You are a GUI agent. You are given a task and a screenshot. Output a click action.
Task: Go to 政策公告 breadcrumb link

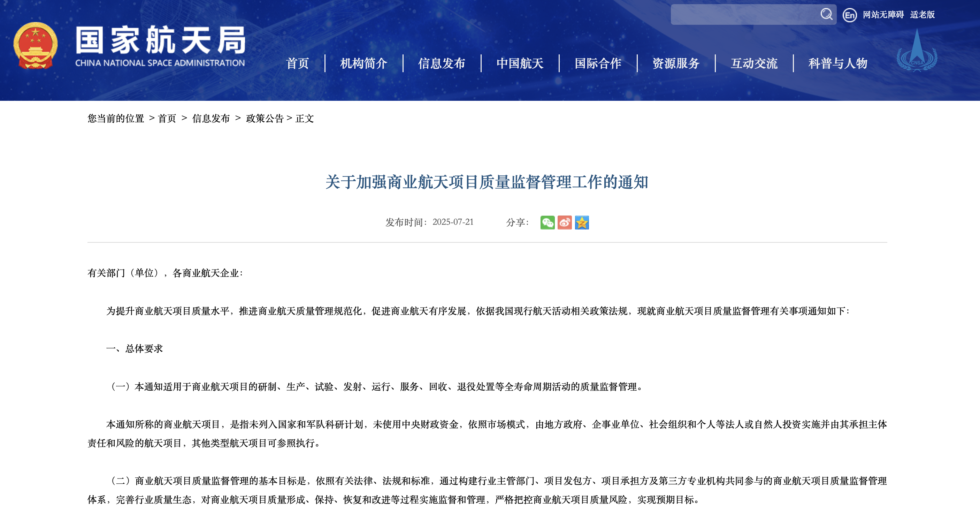tap(265, 118)
